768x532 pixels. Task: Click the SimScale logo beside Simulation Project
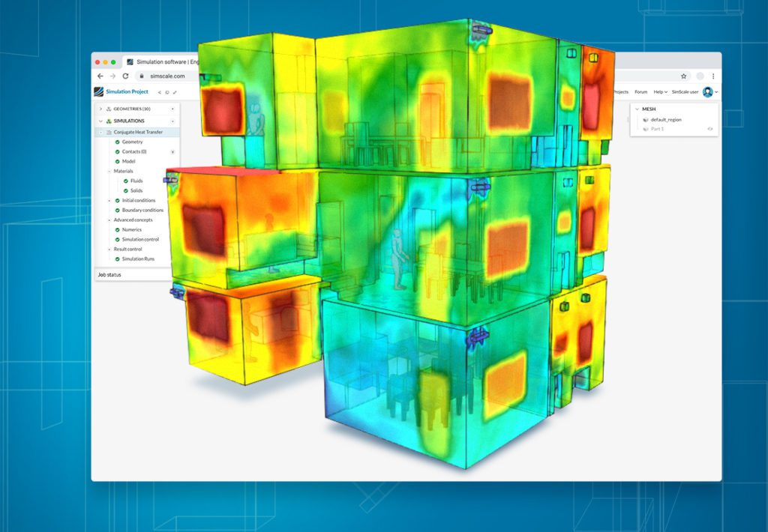tap(98, 90)
